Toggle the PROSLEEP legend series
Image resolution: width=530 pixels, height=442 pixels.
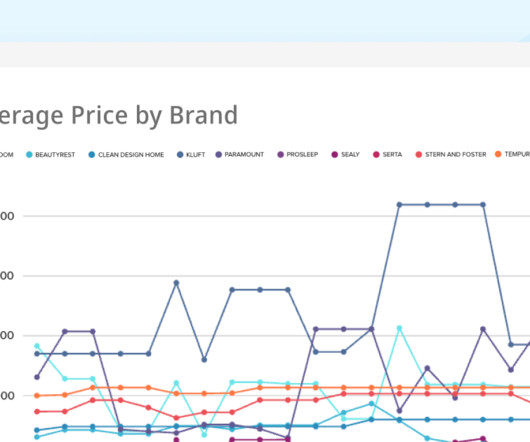pyautogui.click(x=298, y=154)
